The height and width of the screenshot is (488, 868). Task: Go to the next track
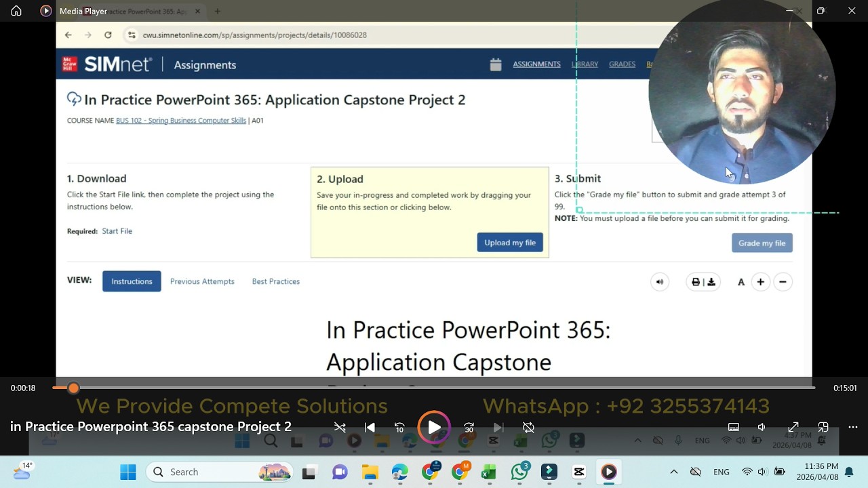point(498,428)
